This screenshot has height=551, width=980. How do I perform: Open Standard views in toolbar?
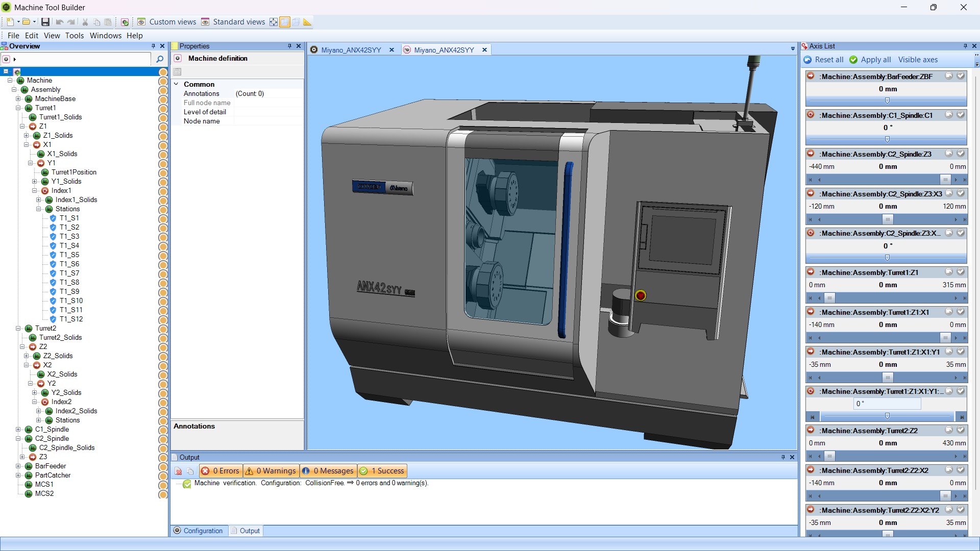coord(233,22)
